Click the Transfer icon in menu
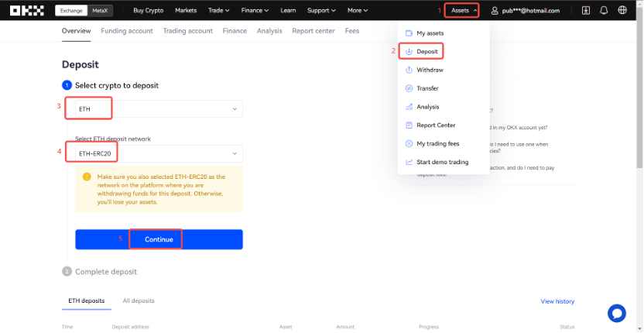644x333 pixels. [409, 88]
